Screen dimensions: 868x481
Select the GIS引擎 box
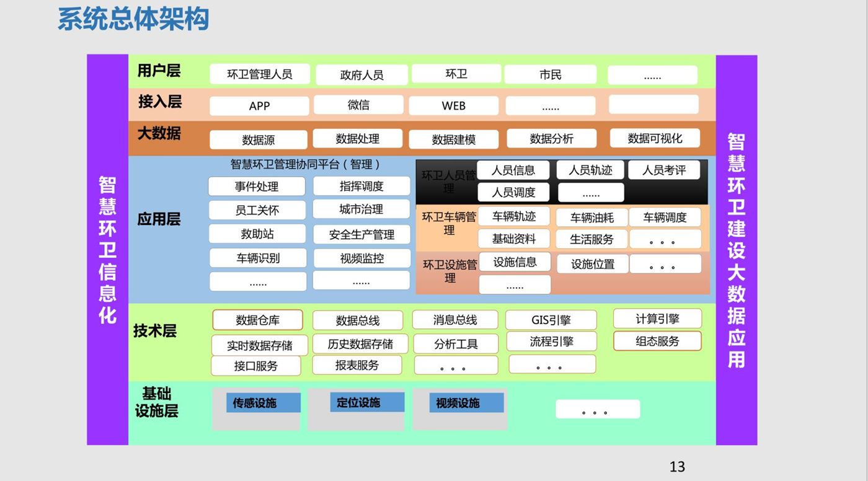[551, 320]
